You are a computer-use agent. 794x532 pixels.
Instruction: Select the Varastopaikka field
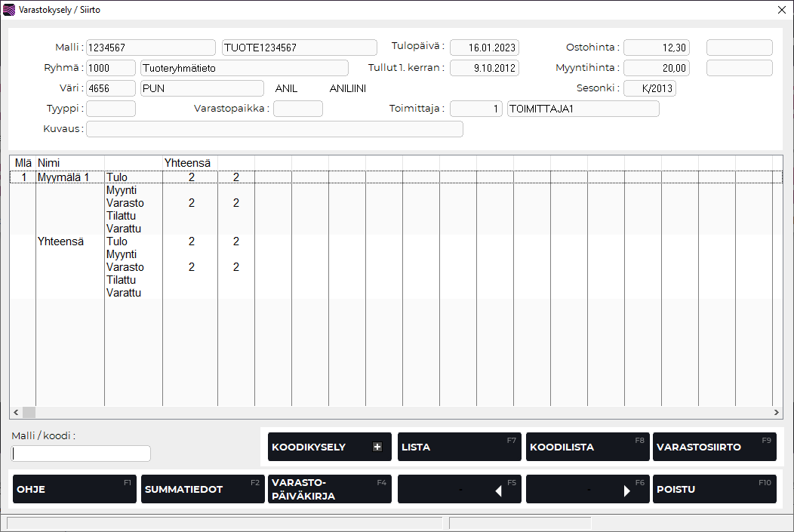coord(297,109)
